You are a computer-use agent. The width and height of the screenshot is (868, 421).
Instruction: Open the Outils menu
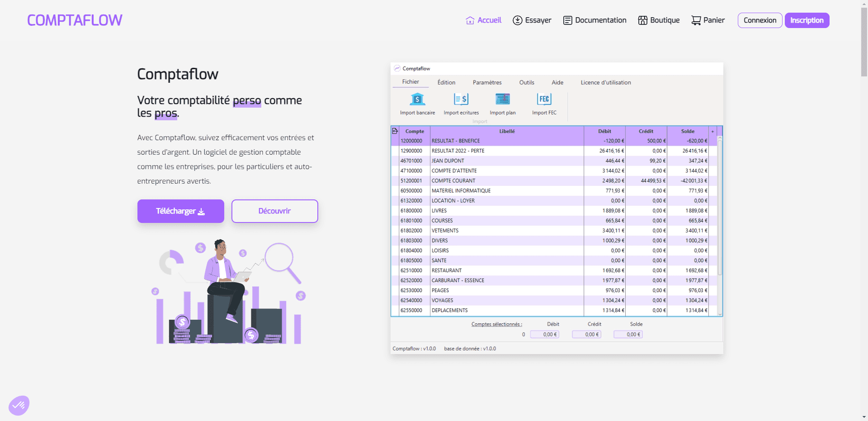pyautogui.click(x=527, y=82)
